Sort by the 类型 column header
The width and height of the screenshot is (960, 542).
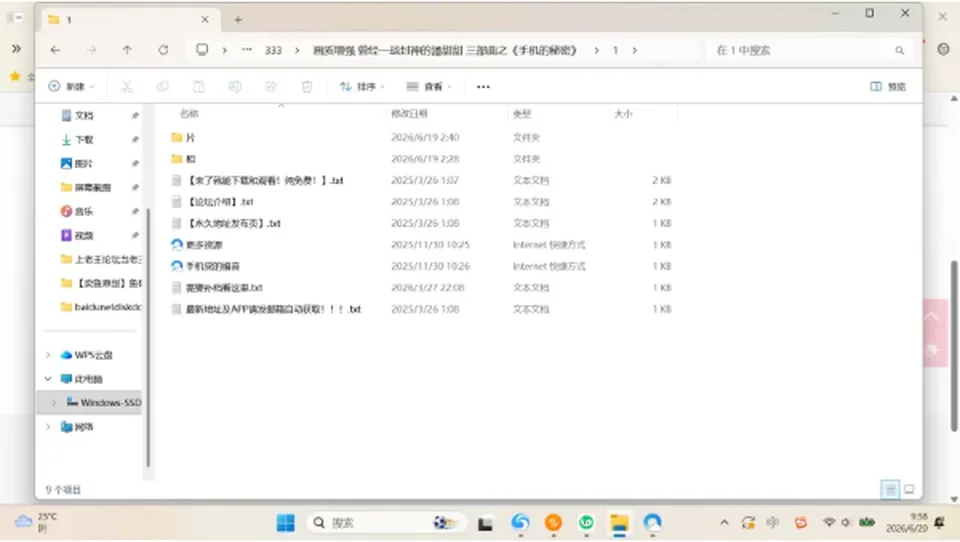tap(522, 113)
